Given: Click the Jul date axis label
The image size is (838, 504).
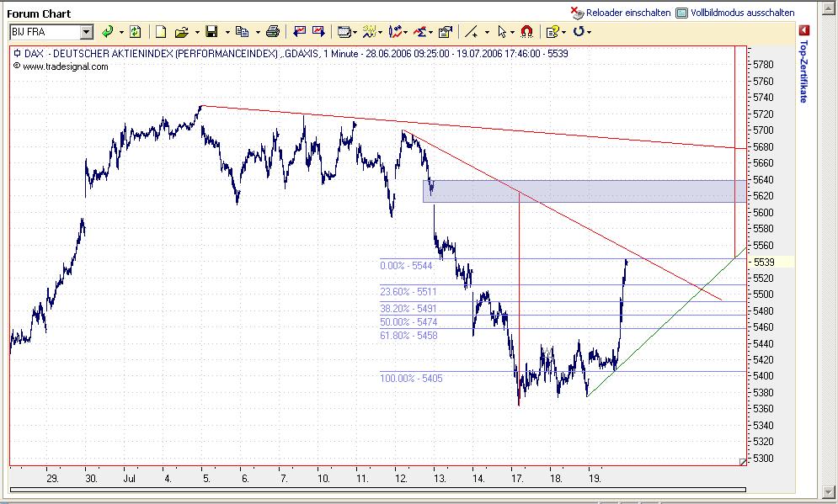Looking at the screenshot, I should pyautogui.click(x=130, y=479).
